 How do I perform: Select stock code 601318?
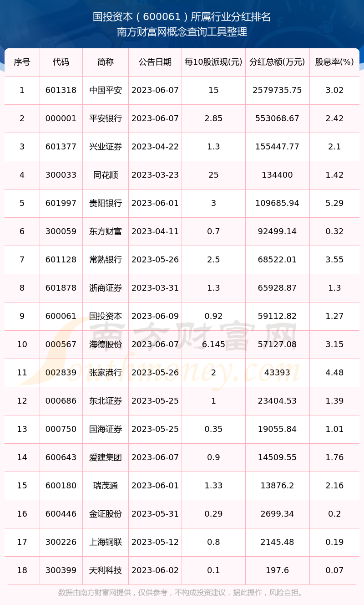[x=61, y=90]
